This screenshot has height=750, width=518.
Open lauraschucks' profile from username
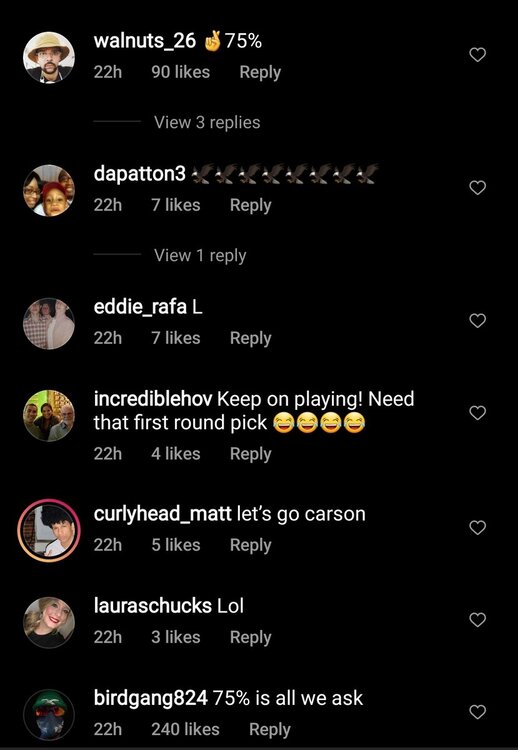(x=153, y=606)
